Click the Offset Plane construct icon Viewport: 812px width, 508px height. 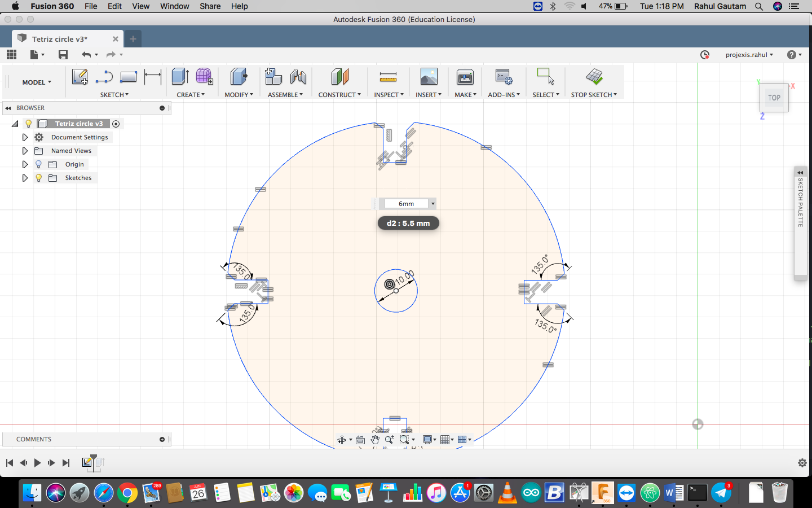click(x=339, y=77)
